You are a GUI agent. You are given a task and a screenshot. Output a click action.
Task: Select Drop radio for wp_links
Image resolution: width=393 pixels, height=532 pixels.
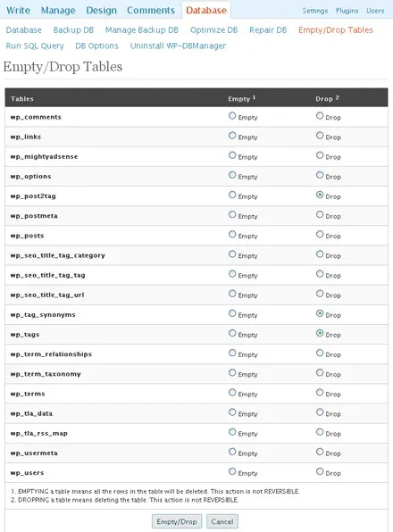tap(320, 136)
